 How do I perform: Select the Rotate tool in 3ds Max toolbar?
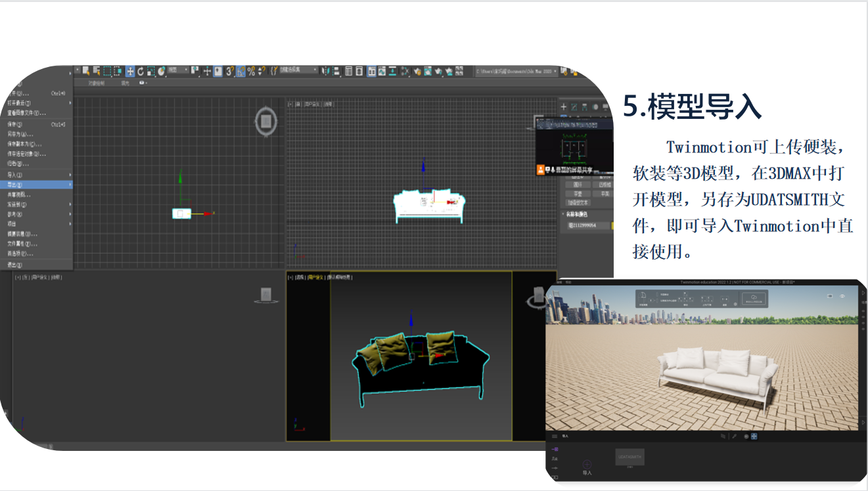(x=141, y=71)
